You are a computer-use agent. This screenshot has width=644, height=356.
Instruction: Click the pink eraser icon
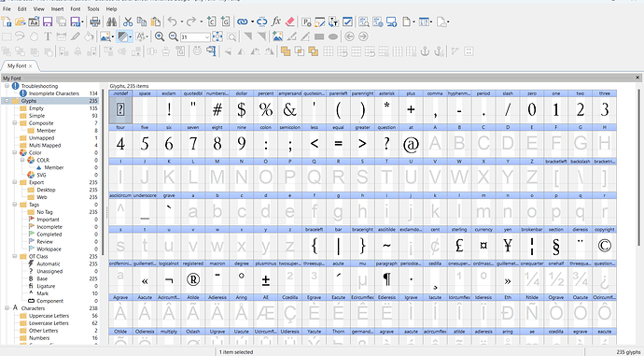click(289, 21)
